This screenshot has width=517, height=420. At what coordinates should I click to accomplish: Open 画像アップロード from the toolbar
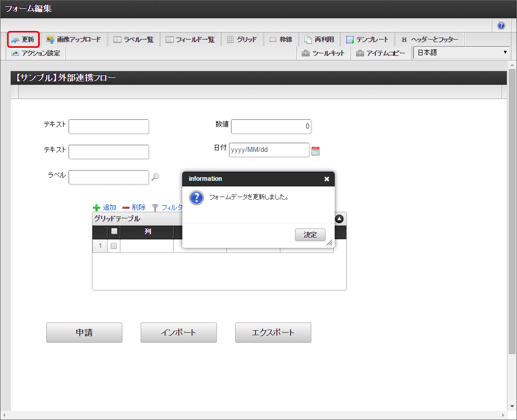74,40
